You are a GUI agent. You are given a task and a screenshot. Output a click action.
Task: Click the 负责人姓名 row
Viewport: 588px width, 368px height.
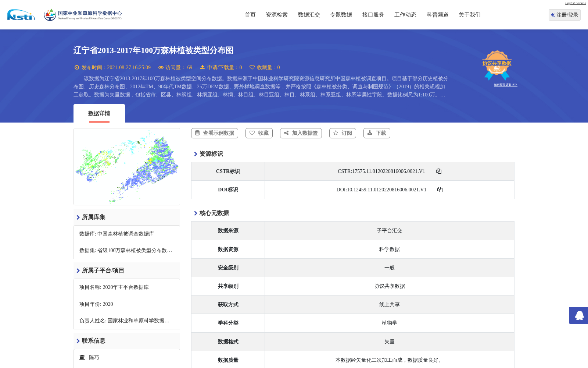pyautogui.click(x=125, y=321)
